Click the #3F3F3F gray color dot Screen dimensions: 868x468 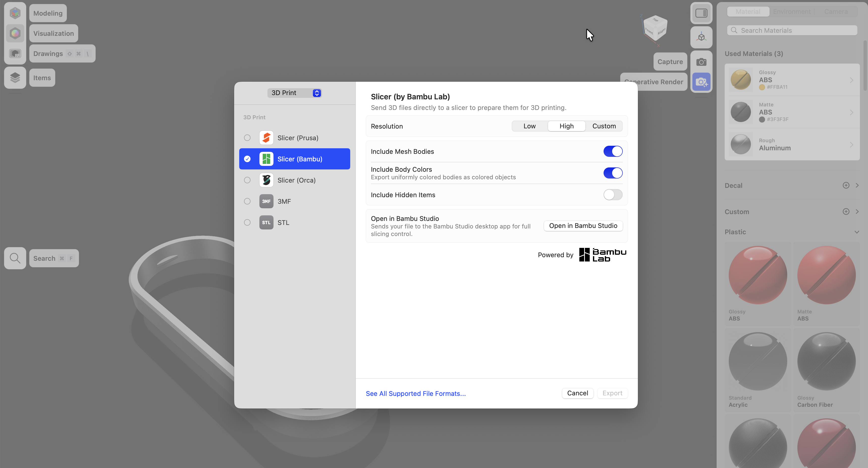(x=762, y=120)
